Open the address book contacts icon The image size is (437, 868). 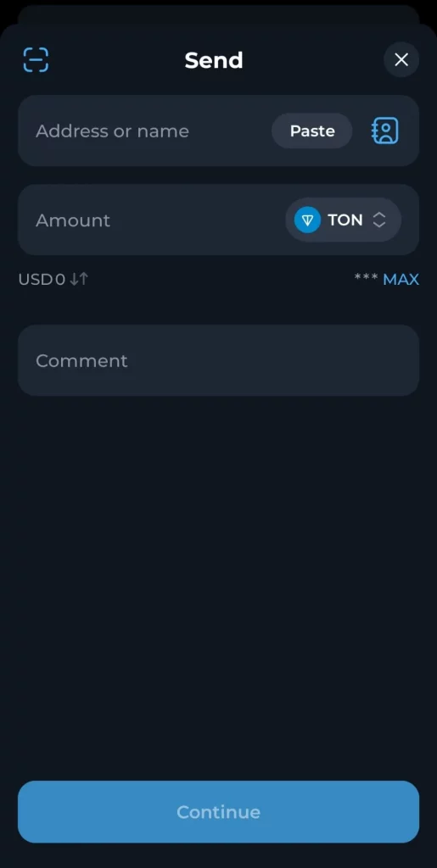tap(384, 131)
